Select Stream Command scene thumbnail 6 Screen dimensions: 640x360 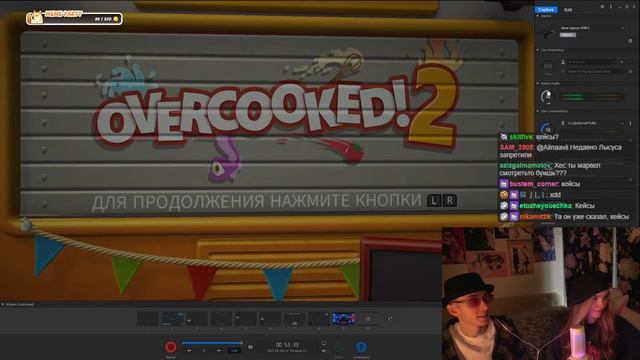pyautogui.click(x=270, y=319)
